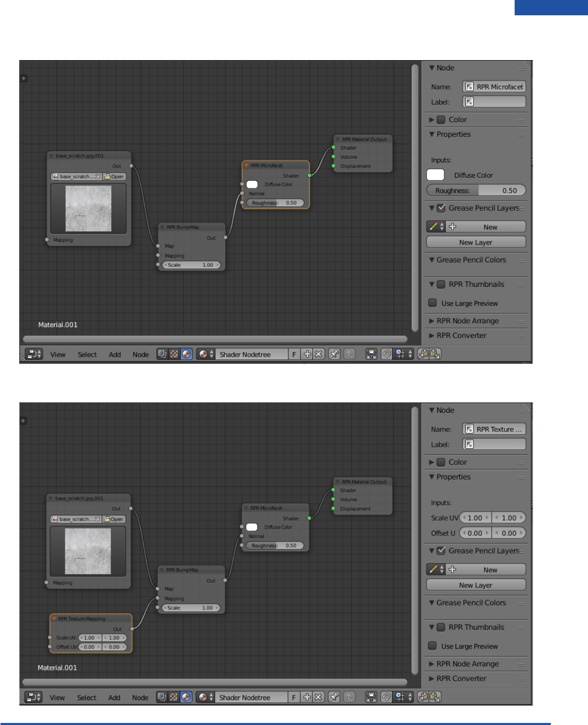Select checkerboard texture nodes icon in lower editor
Screen dimensions: 588x725
[174, 697]
